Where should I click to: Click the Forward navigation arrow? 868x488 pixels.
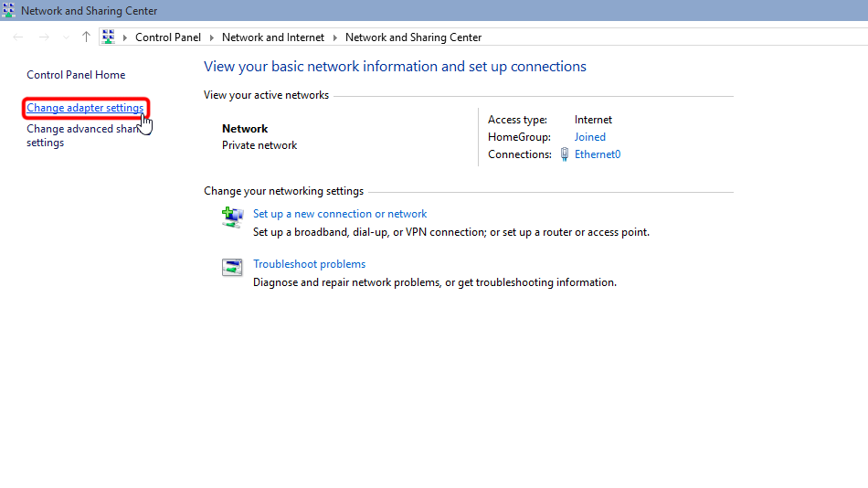pos(44,37)
